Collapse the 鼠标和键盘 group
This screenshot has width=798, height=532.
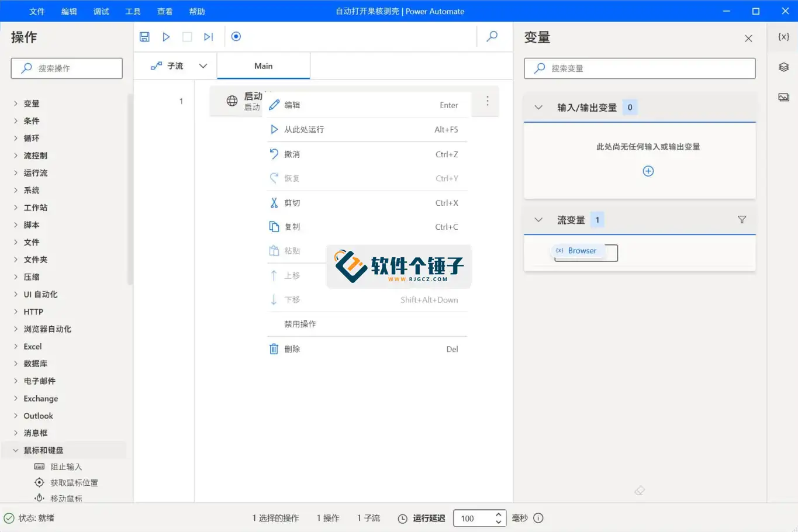tap(16, 450)
